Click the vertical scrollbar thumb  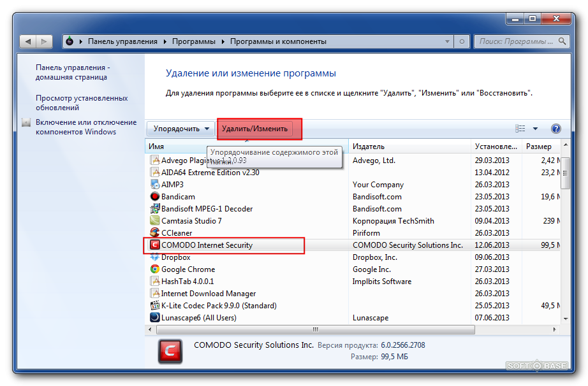click(566, 173)
